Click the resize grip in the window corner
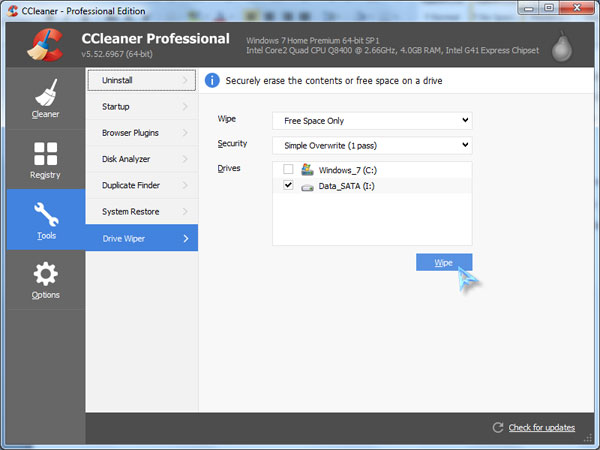The width and height of the screenshot is (600, 450). click(588, 439)
